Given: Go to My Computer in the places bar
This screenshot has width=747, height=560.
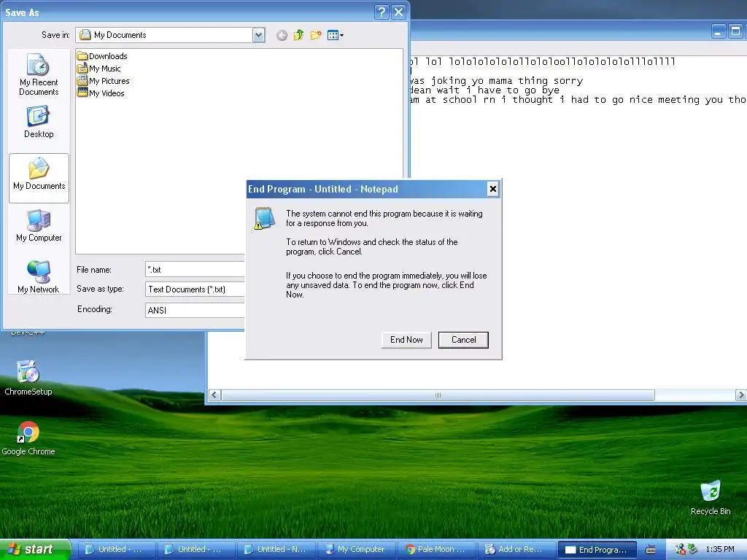Looking at the screenshot, I should (x=39, y=225).
